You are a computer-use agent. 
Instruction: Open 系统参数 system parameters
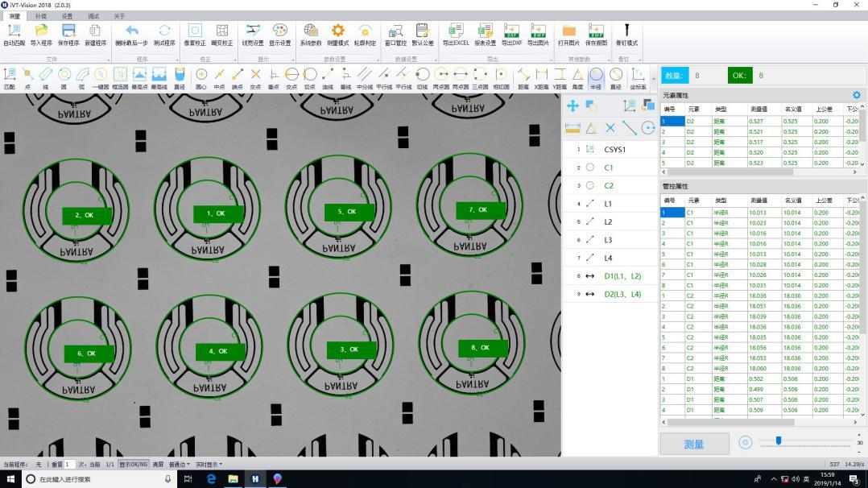coord(311,32)
